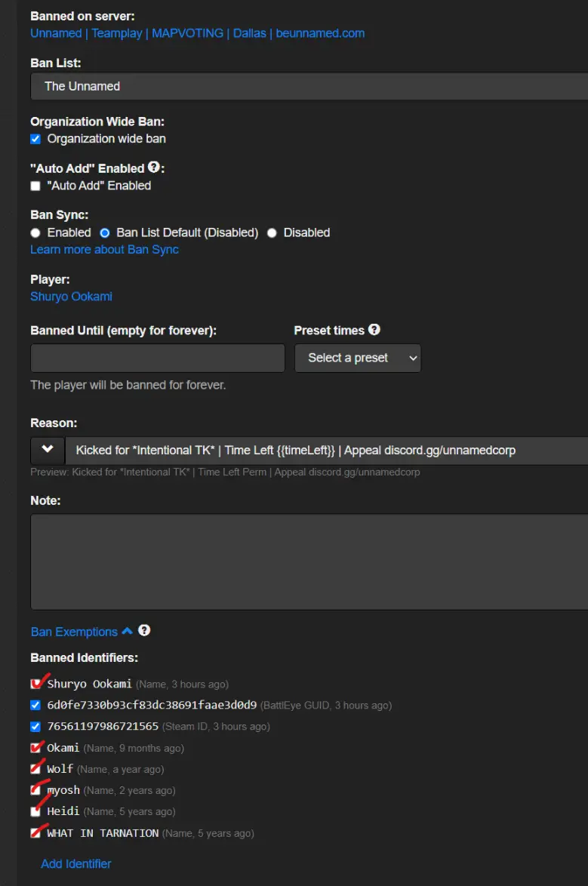
Task: Collapse Ban Exemptions using the up chevron
Action: (128, 631)
